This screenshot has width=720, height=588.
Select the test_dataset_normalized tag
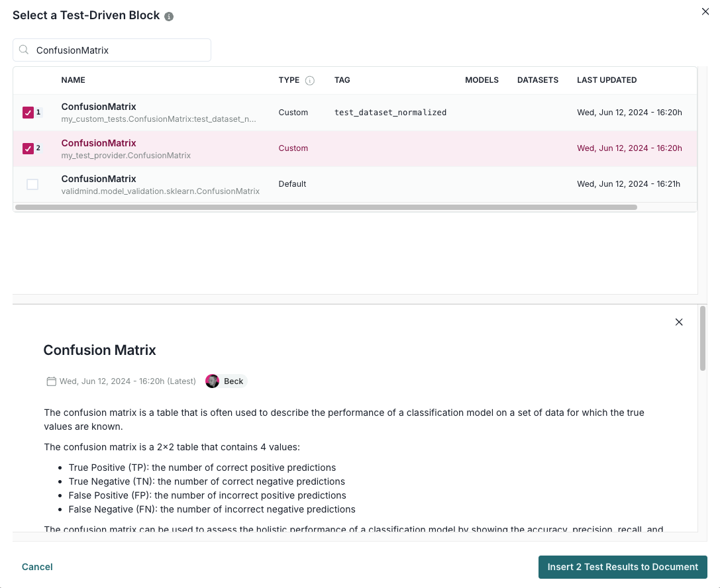[x=390, y=112]
